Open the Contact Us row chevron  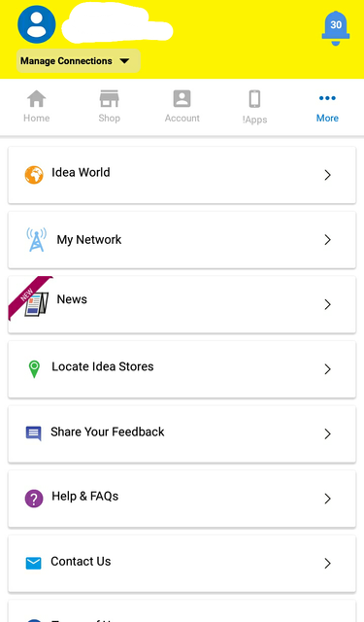[327, 563]
